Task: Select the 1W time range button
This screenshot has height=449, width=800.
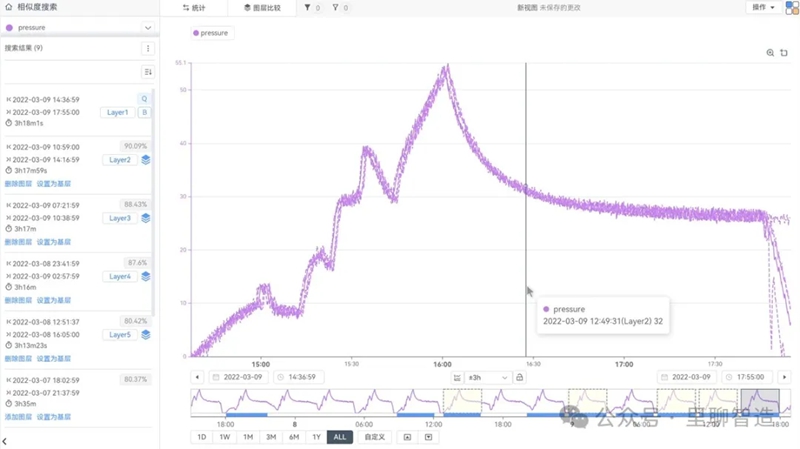Action: [x=224, y=437]
